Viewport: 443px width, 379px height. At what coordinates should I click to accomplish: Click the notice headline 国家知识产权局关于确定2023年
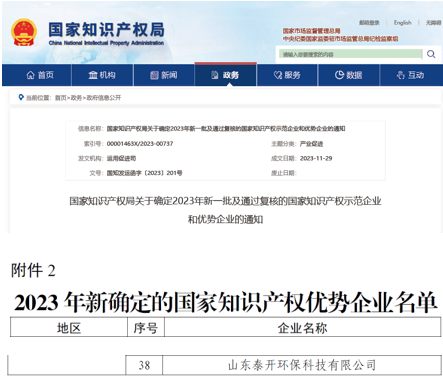[x=225, y=210]
